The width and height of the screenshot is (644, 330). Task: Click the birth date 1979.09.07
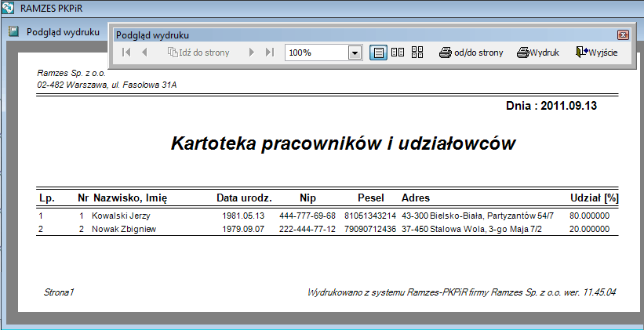(243, 229)
